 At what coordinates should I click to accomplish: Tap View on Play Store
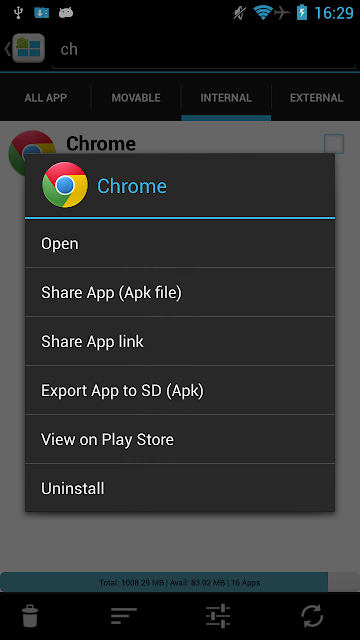[x=180, y=439]
